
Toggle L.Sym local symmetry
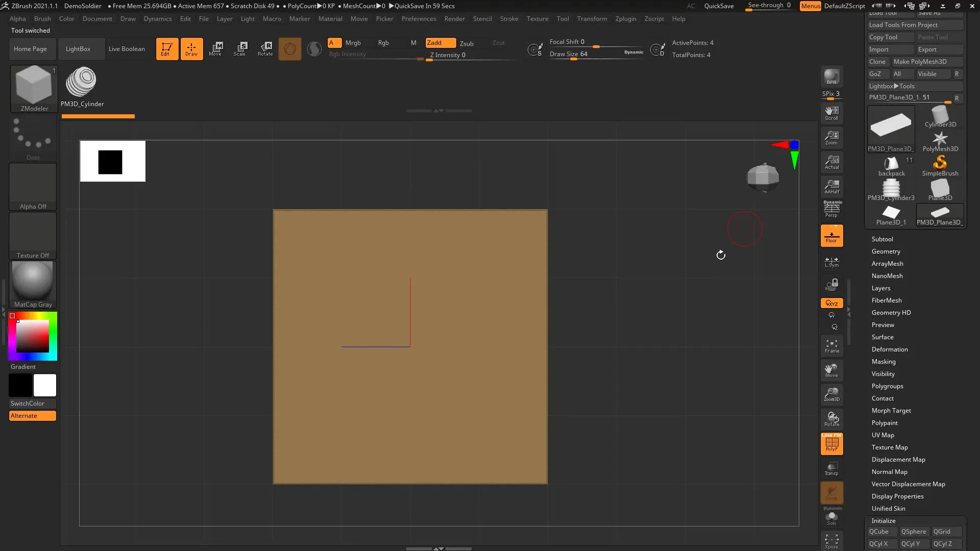click(x=831, y=262)
